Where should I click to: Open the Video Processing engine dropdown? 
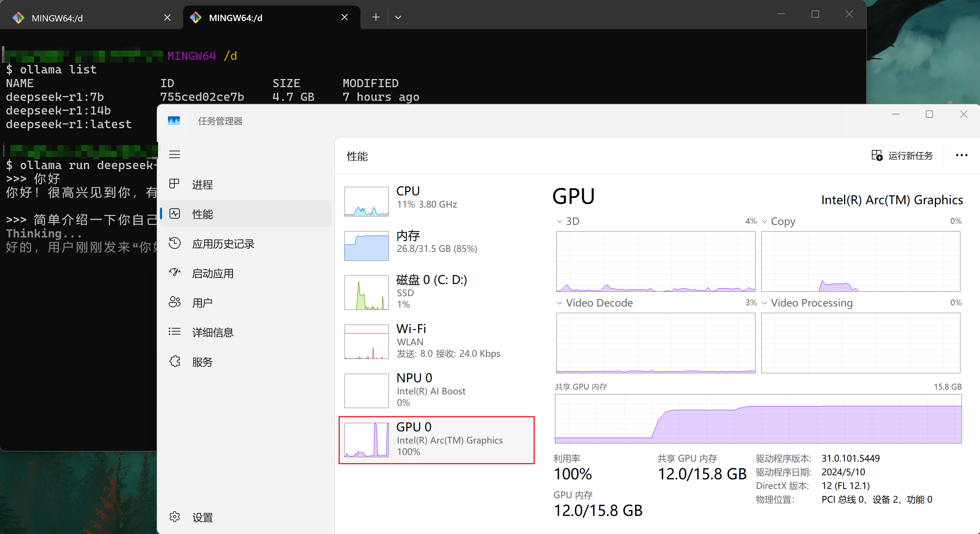pos(764,303)
